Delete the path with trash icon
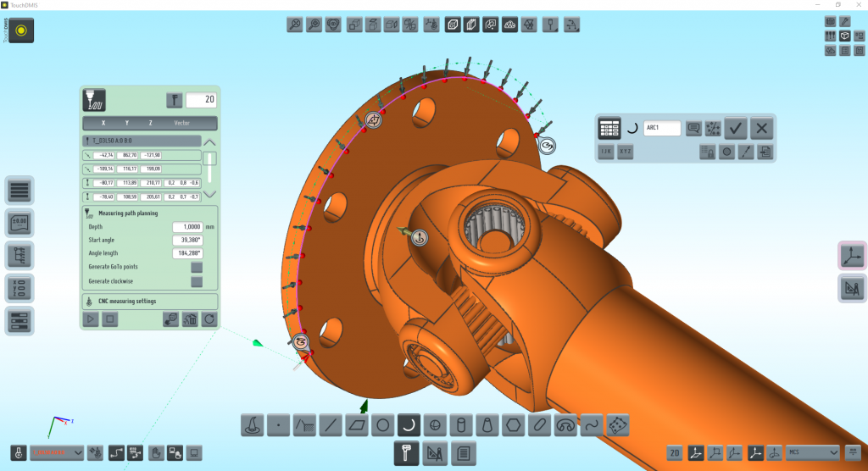Screen dimensions: 868x471 coord(190,319)
